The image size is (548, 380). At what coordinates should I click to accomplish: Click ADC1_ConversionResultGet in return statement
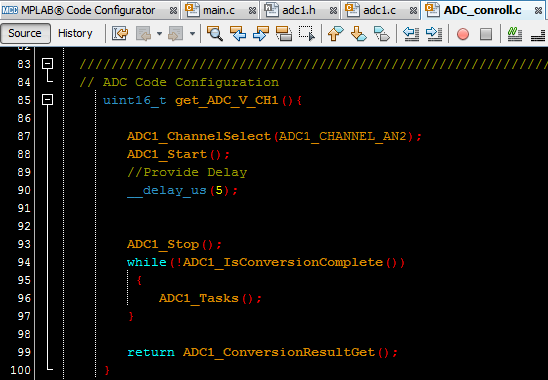(279, 352)
